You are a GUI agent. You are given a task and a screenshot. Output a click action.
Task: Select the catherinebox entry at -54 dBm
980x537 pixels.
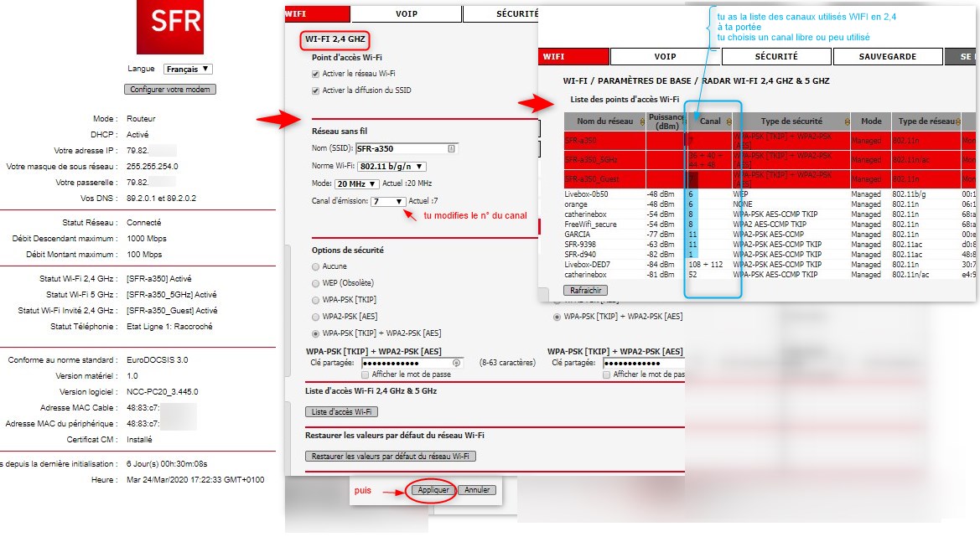click(586, 214)
